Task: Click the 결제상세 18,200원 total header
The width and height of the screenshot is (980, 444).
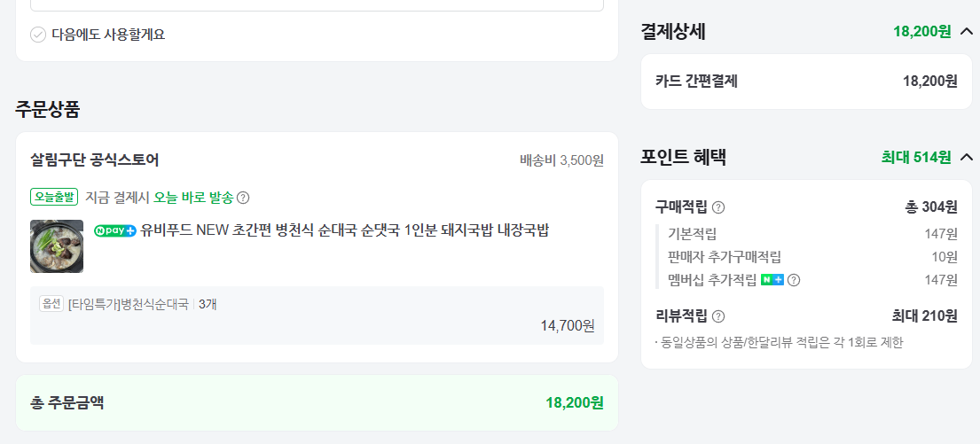Action: pyautogui.click(x=921, y=32)
